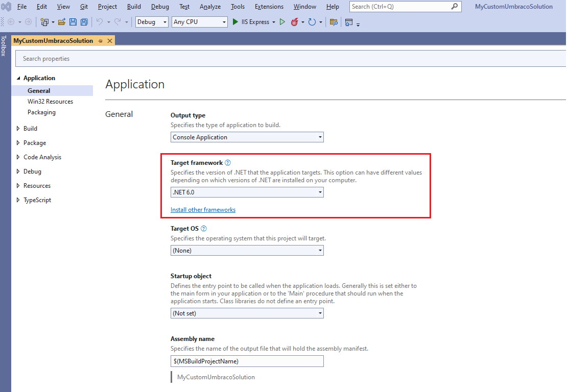
Task: Open the New Project dropdown arrow
Action: click(x=53, y=22)
